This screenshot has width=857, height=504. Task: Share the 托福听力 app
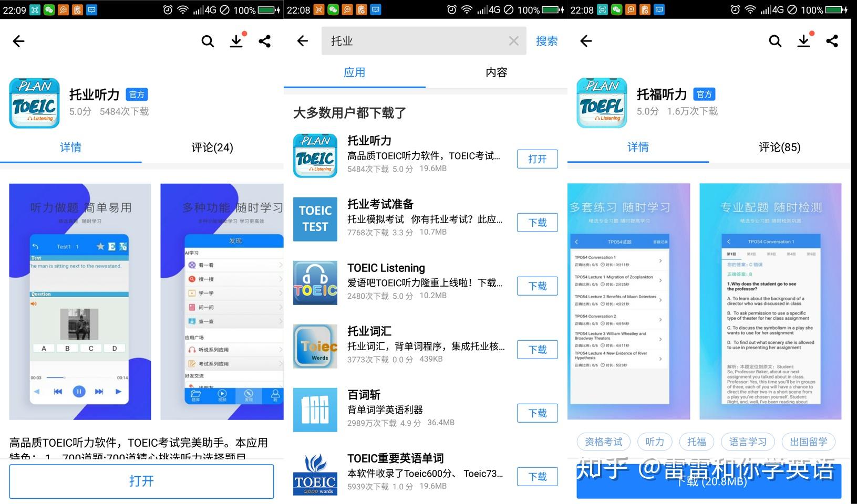[x=832, y=41]
